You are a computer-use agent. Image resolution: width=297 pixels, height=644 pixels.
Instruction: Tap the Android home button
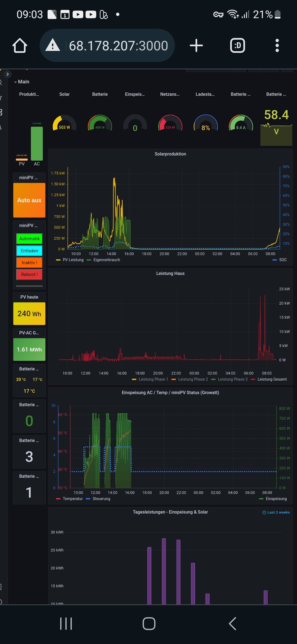[x=149, y=623]
